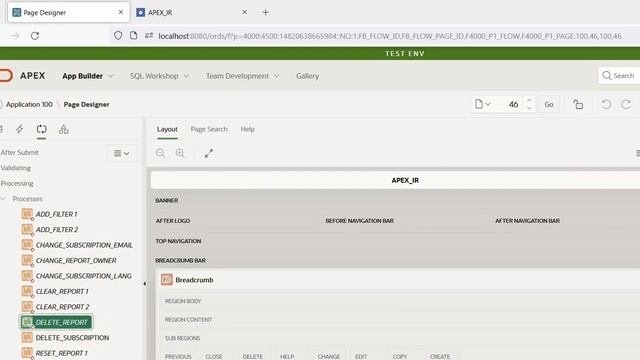Switch to the Page Designer browser tab
The height and width of the screenshot is (360, 640).
pyautogui.click(x=68, y=12)
